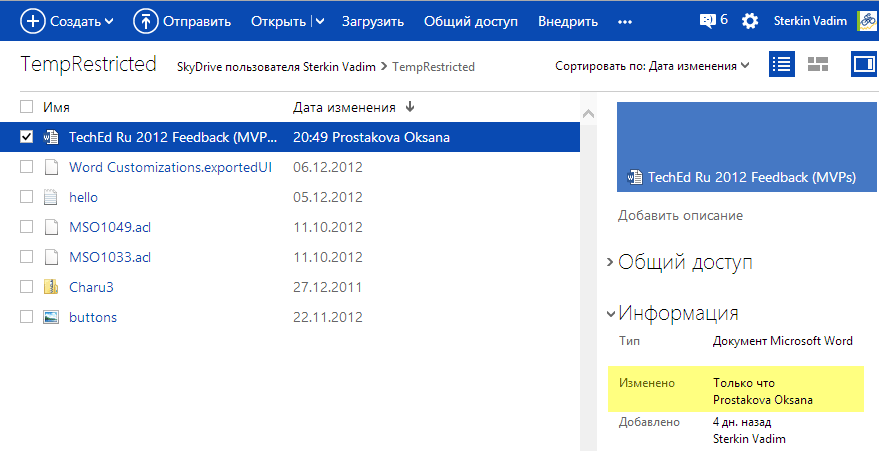Click zip archive icon of Charu3

click(51, 287)
